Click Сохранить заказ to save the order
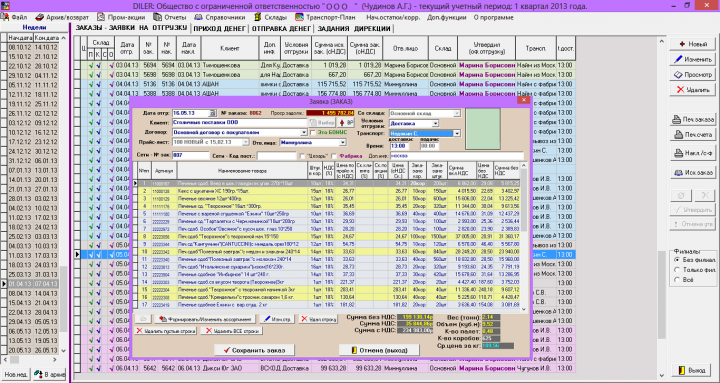Image resolution: width=720 pixels, height=383 pixels. tap(254, 350)
